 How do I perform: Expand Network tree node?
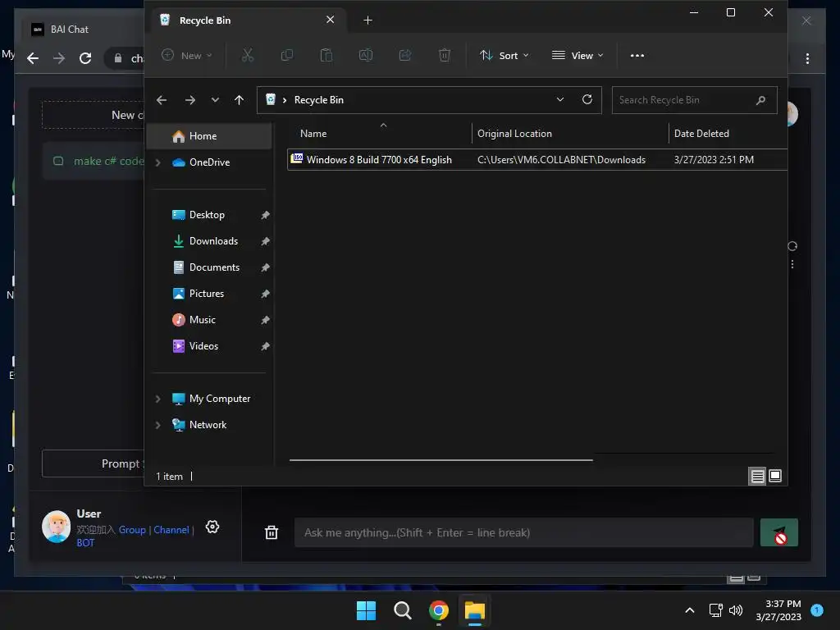click(158, 426)
